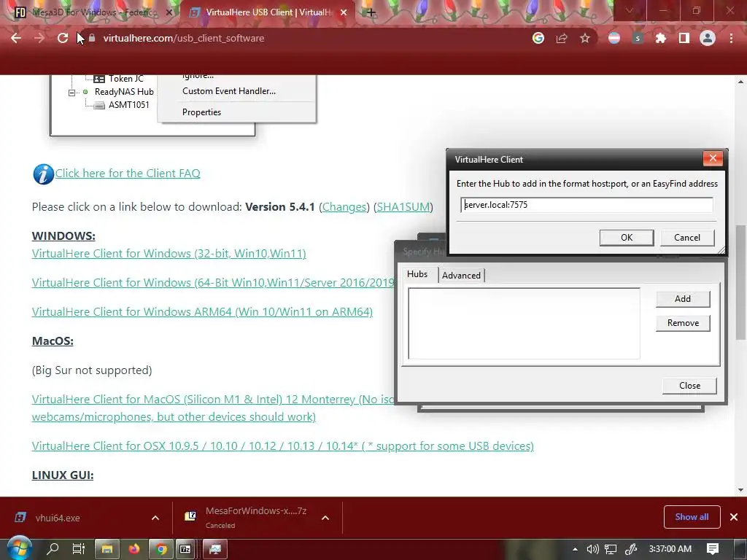Bookmark this page with star icon

(585, 38)
